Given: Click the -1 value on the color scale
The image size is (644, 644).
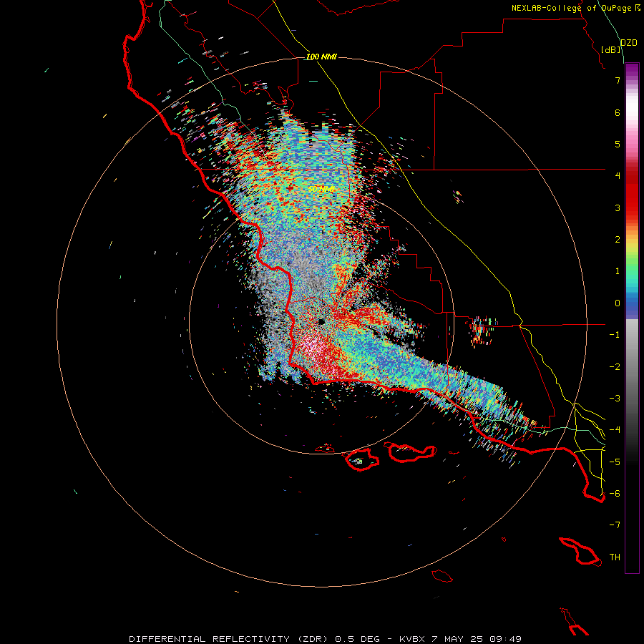Looking at the screenshot, I should [615, 335].
